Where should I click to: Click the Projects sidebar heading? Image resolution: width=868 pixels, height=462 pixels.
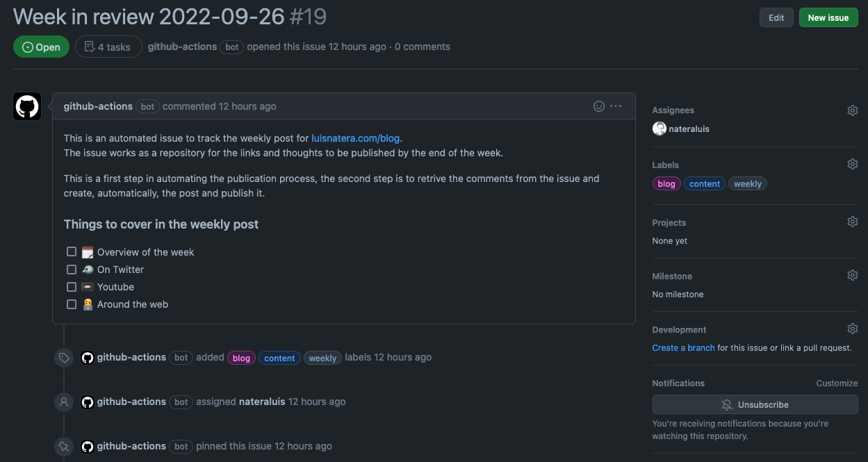669,222
